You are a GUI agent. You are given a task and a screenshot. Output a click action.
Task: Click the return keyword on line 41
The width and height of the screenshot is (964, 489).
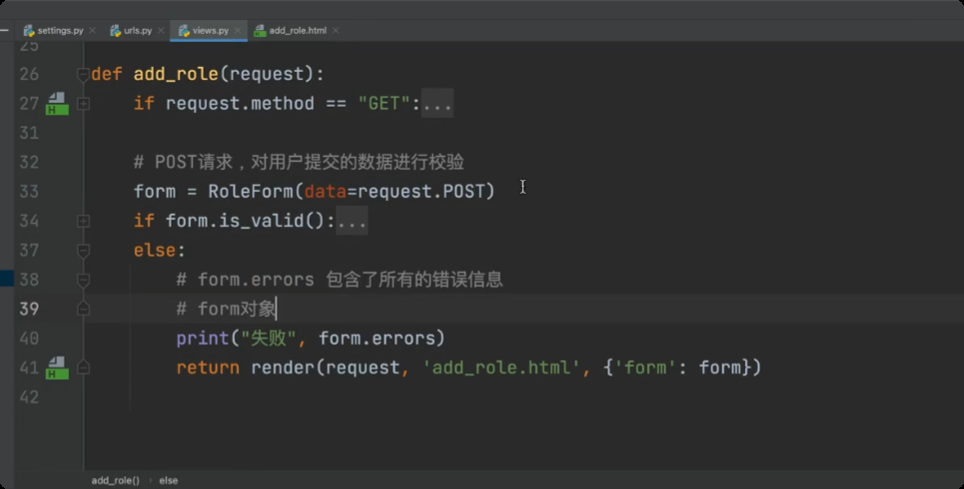(208, 368)
